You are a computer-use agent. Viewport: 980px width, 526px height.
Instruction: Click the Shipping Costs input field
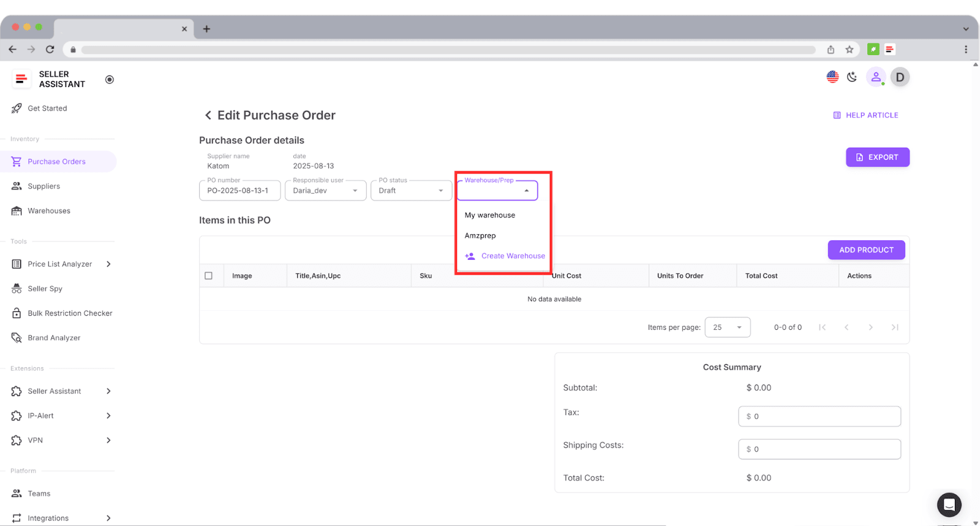[820, 449]
